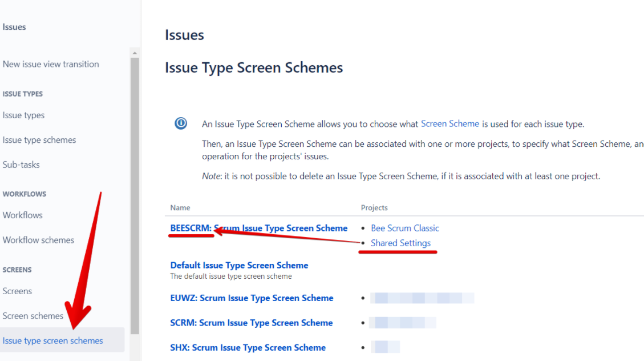Viewport: 644px width, 361px height.
Task: Go to Screen schemes
Action: [x=33, y=315]
